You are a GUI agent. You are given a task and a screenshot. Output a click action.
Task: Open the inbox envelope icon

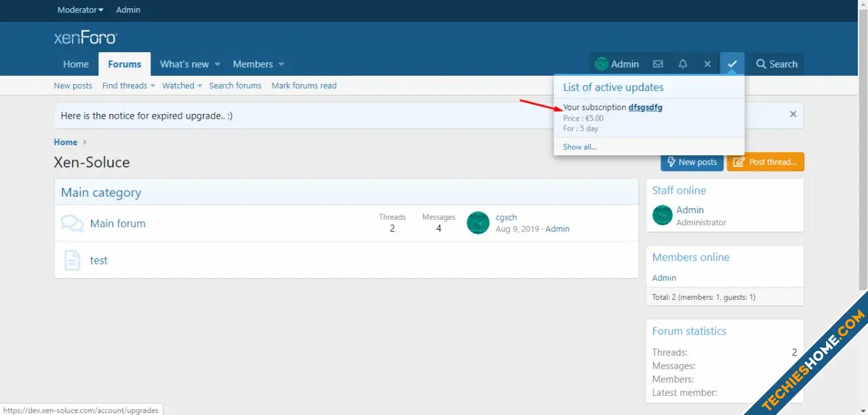tap(658, 64)
